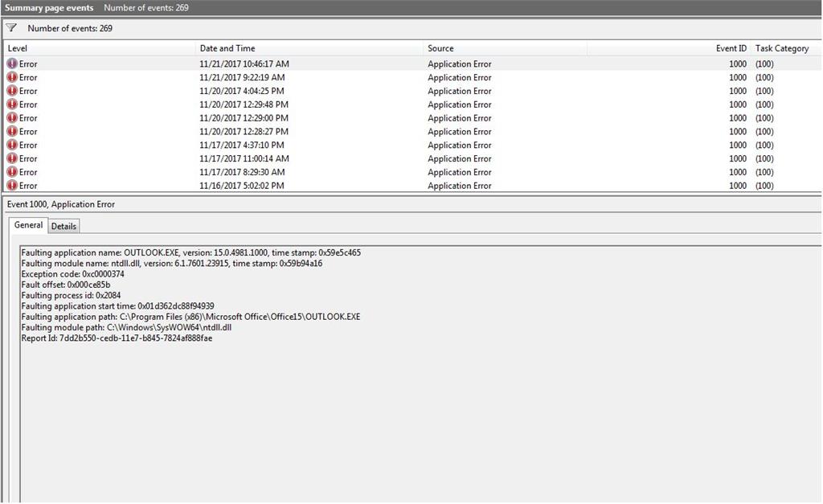Select date 11/17/2017 4:37:10 PM cell
Viewport: 823px width, 504px height.
coord(241,145)
